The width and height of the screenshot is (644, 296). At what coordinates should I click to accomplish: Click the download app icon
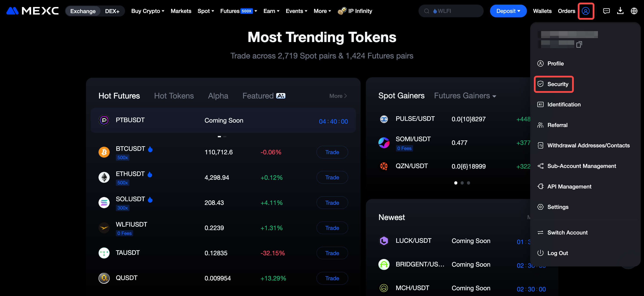(620, 11)
